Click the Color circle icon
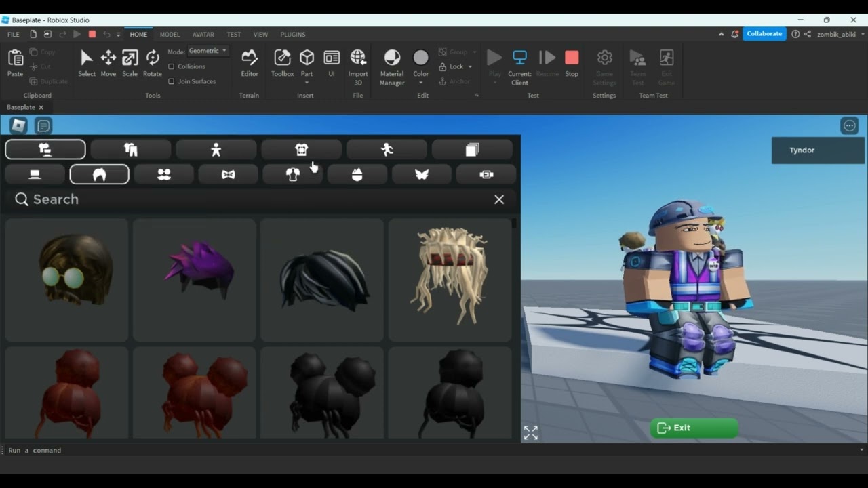868x488 pixels. [x=421, y=58]
